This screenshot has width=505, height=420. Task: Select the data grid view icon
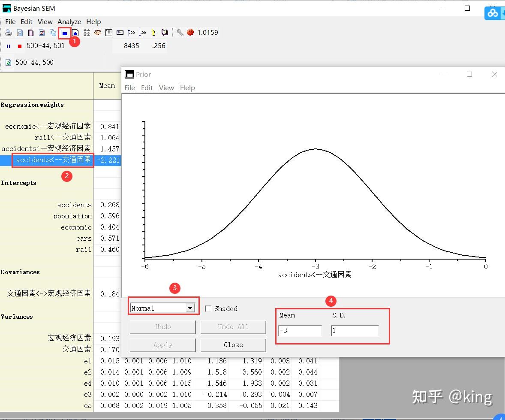click(109, 32)
